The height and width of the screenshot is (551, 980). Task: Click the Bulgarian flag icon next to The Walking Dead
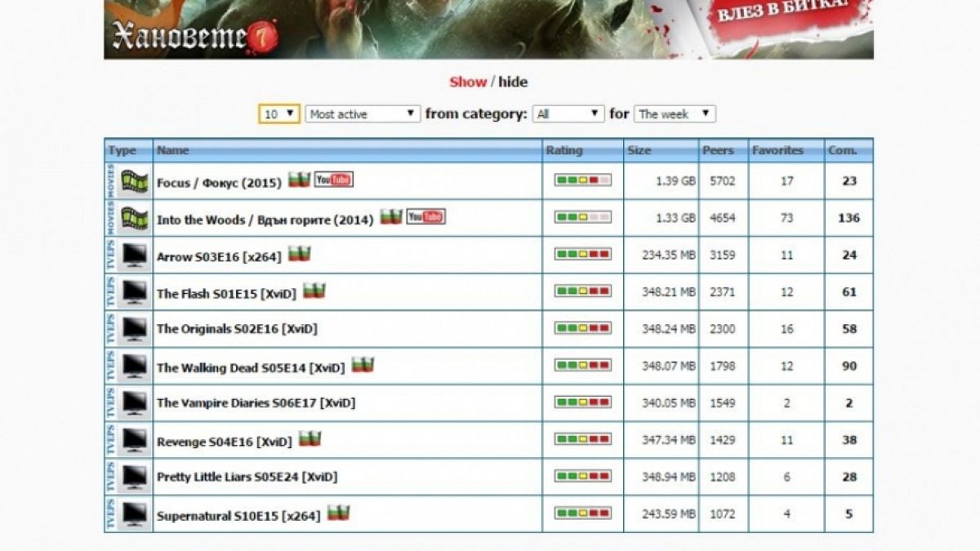click(x=363, y=365)
